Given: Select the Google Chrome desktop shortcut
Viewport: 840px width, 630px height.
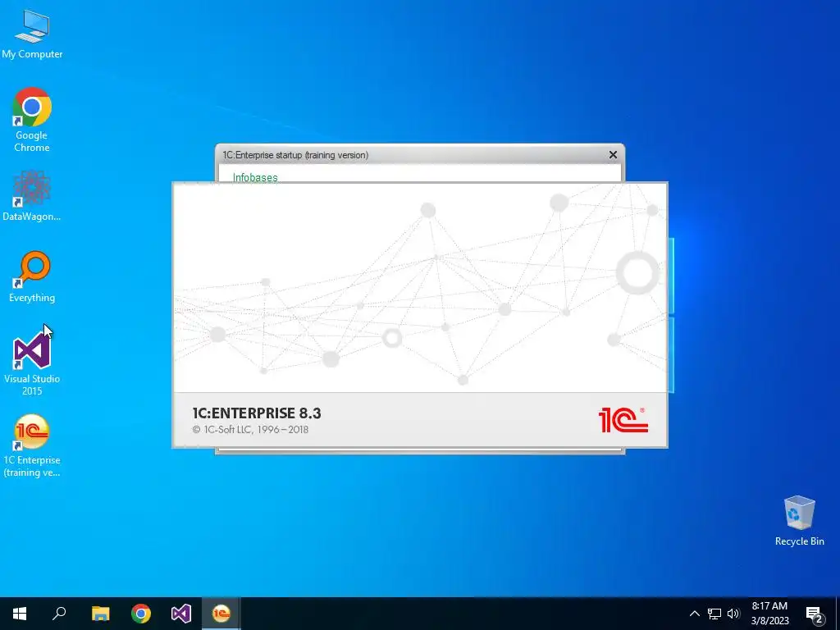Looking at the screenshot, I should click(32, 119).
